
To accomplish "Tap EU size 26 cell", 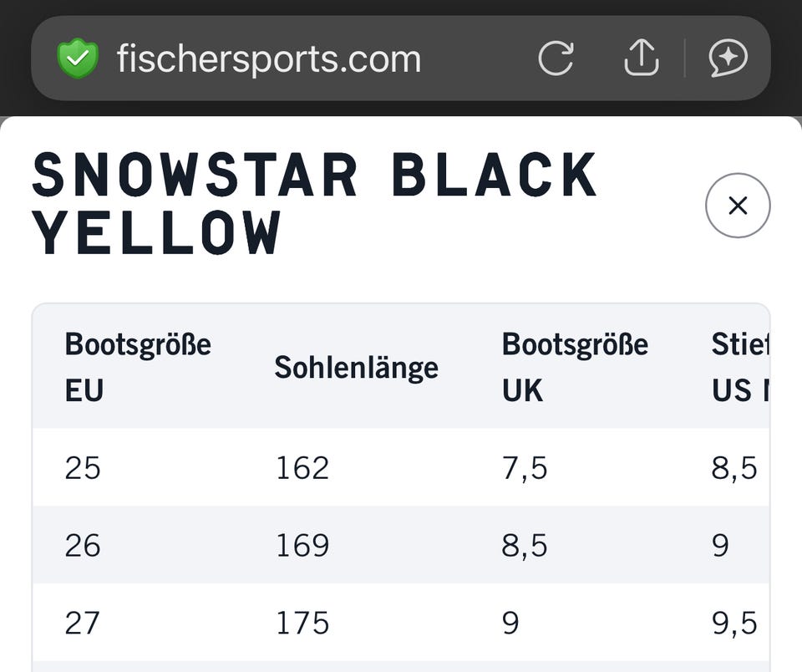I will click(x=83, y=546).
